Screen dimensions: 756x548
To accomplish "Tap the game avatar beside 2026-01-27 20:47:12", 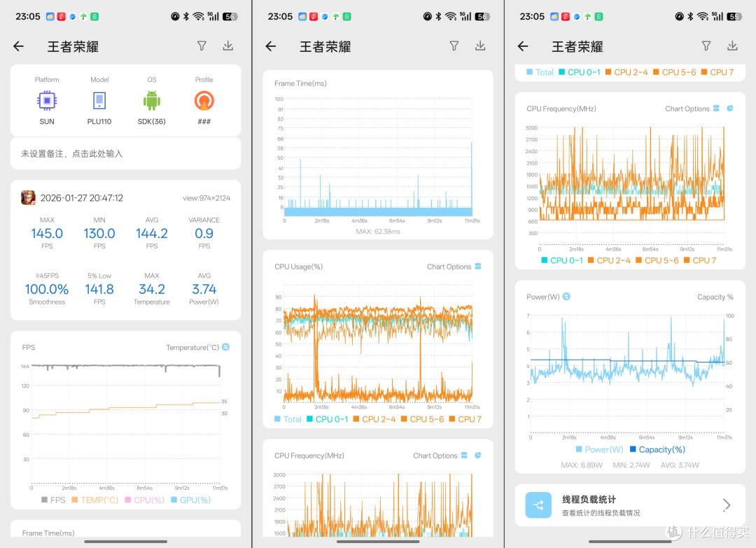I will 28,197.
